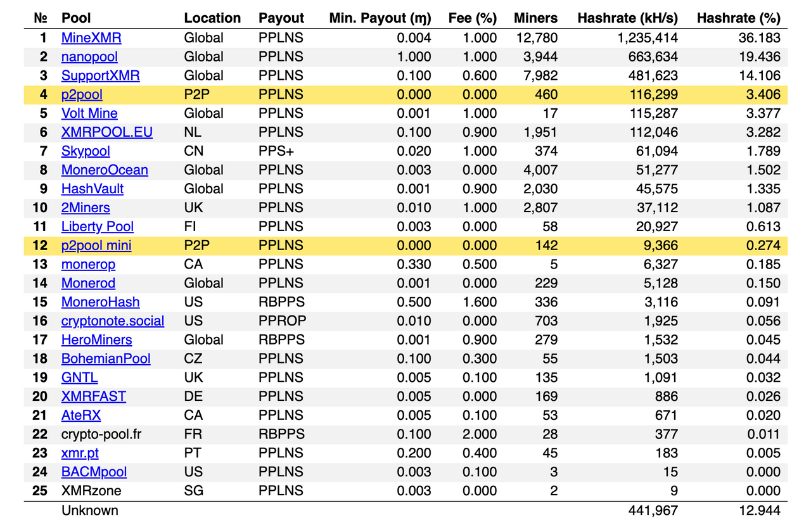Click the Hashrate (%) column header
This screenshot has width=811, height=532.
tap(738, 18)
